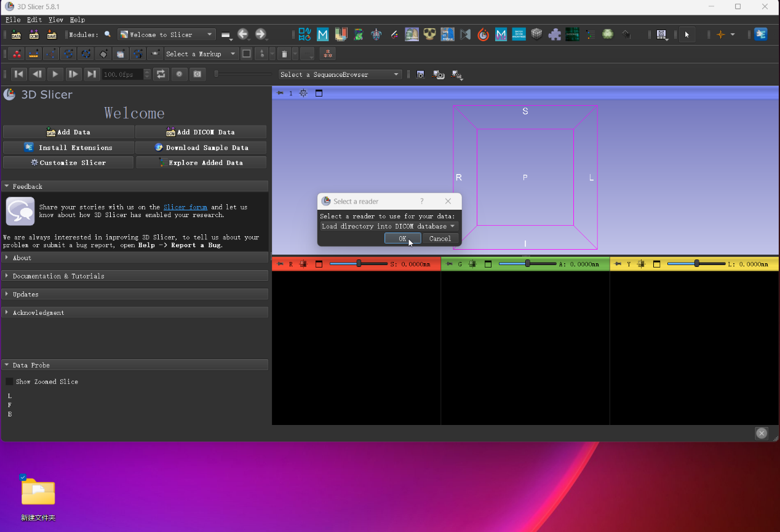The width and height of the screenshot is (780, 532).
Task: Open the Welcome to Slicer module dropdown
Action: tap(166, 34)
